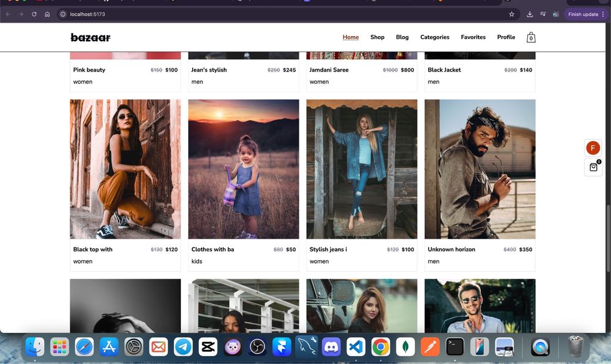Viewport: 611px width, 364px height.
Task: Open the Jamdani Saree product title
Action: point(329,70)
